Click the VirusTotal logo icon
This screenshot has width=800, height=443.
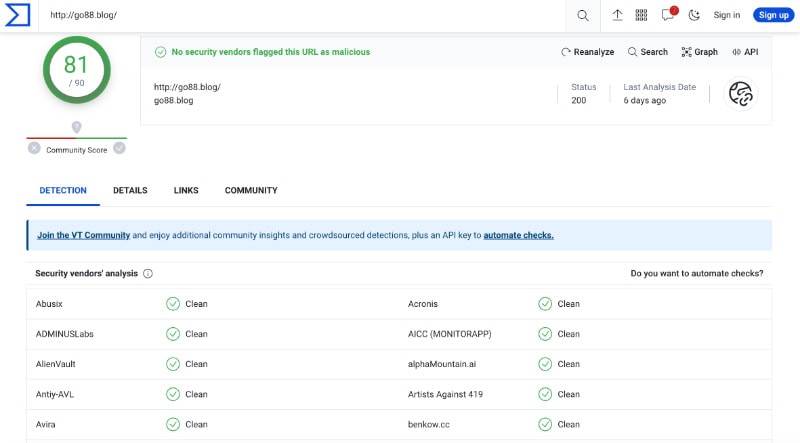pos(18,15)
